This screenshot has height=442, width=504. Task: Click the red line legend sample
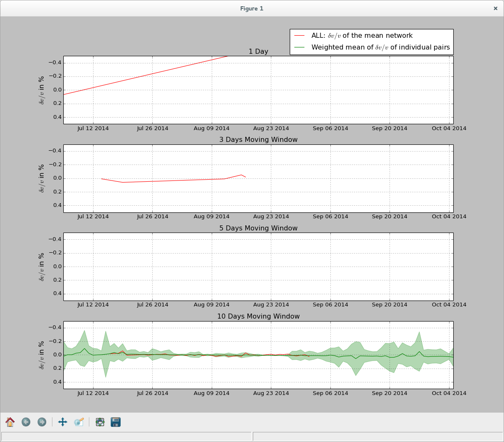pyautogui.click(x=299, y=36)
